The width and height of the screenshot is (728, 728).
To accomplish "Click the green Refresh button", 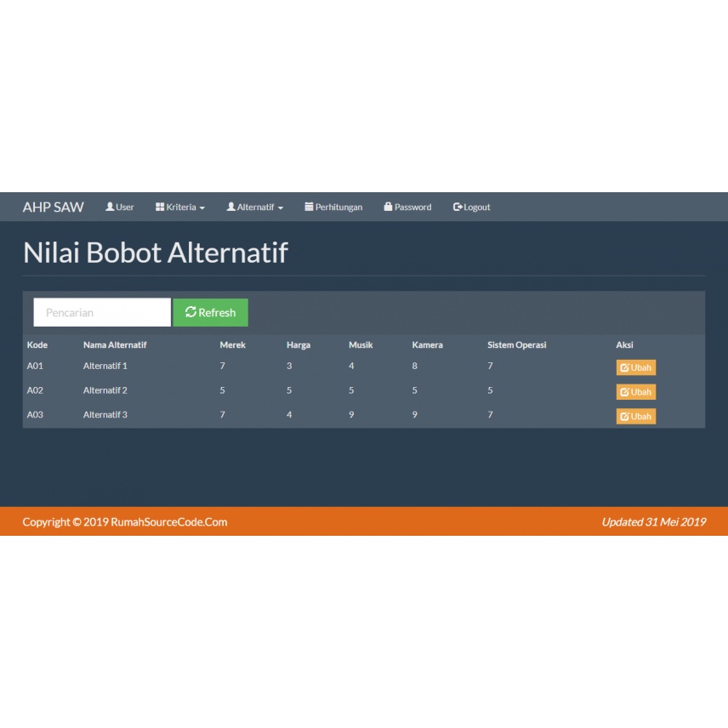I will [x=210, y=312].
